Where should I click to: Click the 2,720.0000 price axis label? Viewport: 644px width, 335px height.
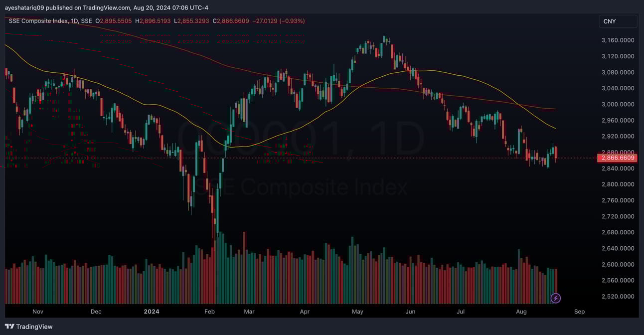tap(618, 216)
